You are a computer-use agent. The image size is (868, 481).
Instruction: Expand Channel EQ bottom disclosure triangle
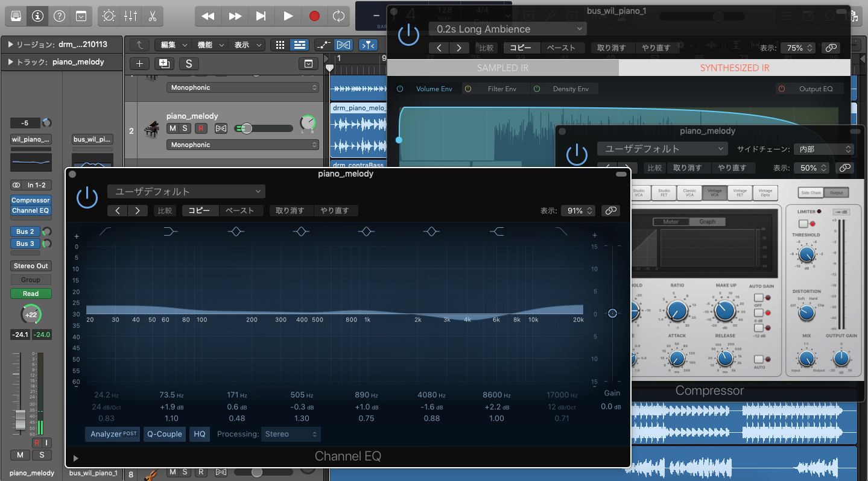(x=75, y=458)
